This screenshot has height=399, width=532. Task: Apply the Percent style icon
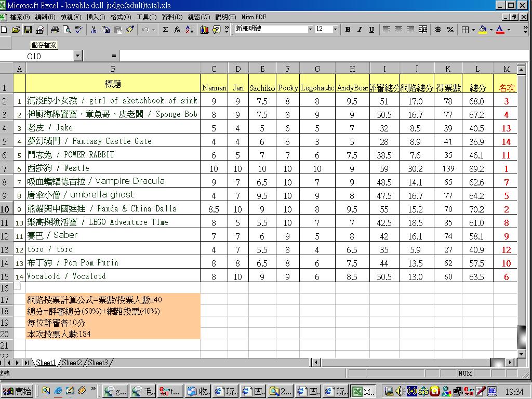point(450,30)
